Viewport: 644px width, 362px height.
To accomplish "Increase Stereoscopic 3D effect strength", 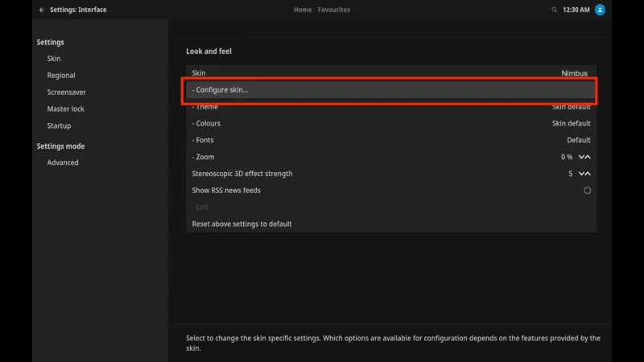I will [588, 174].
